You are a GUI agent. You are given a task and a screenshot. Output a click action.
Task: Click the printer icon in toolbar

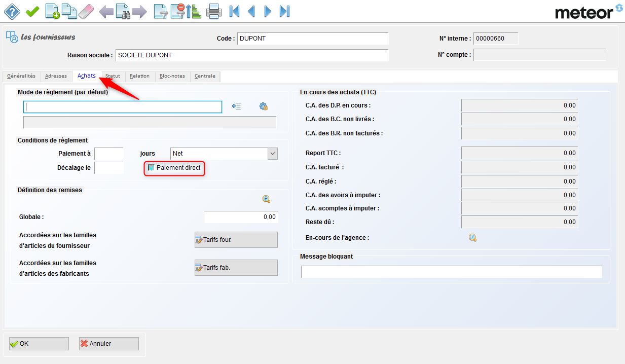(213, 11)
